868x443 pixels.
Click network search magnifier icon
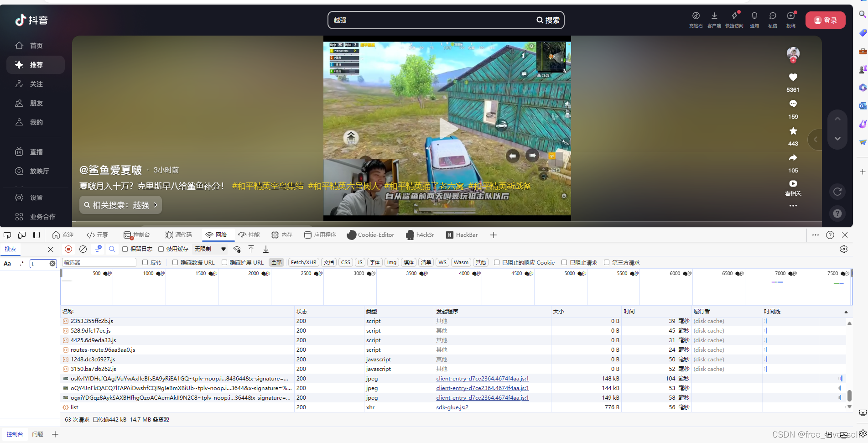point(112,249)
